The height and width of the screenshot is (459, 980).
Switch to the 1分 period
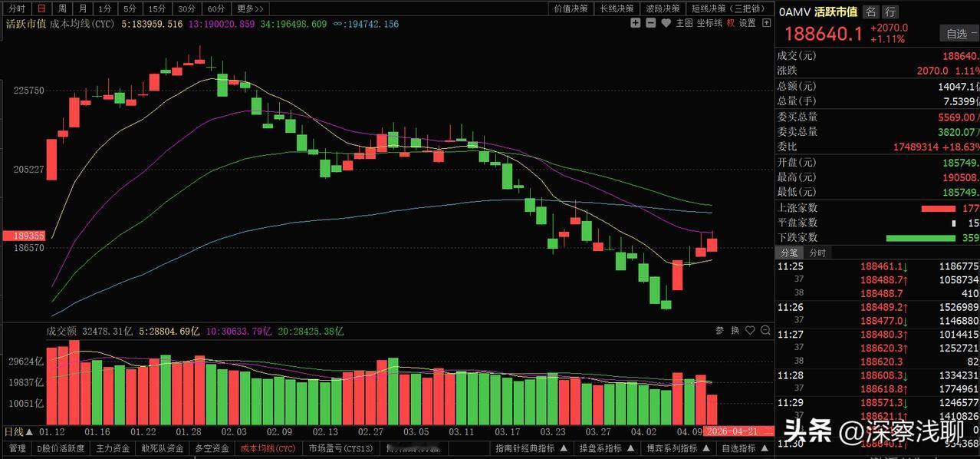pos(104,8)
